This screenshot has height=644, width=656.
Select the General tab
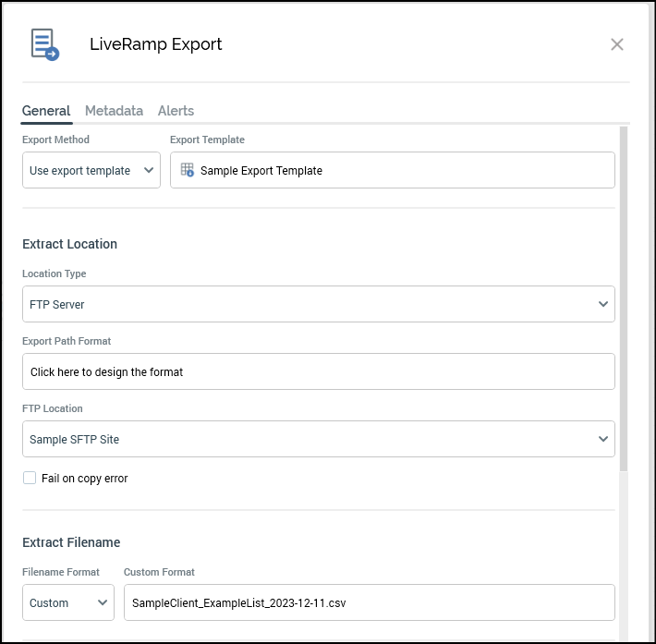tap(46, 111)
